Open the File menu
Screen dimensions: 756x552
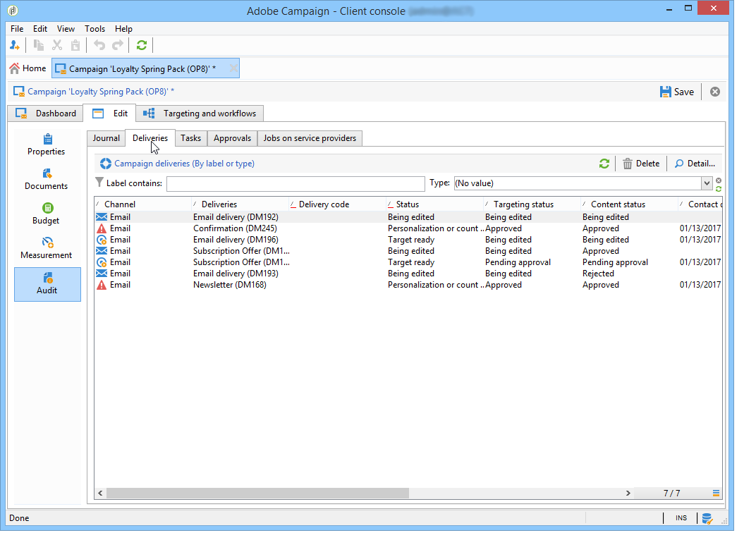[x=17, y=29]
